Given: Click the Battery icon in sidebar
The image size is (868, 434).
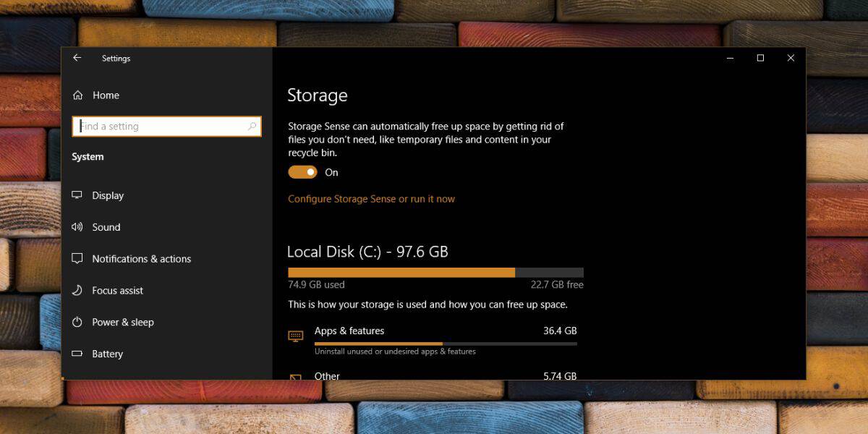Looking at the screenshot, I should click(77, 354).
